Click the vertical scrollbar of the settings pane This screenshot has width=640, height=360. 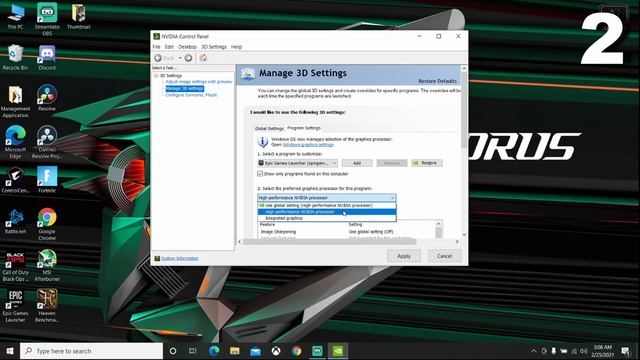[x=464, y=110]
